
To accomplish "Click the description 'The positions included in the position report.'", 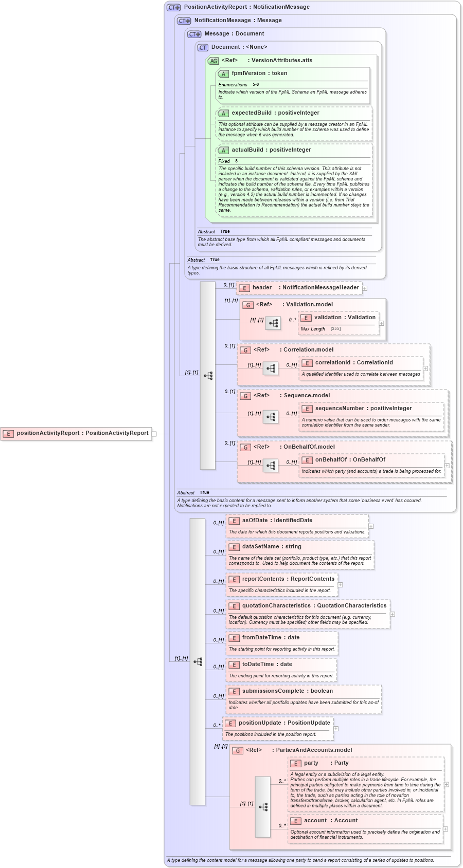I will 271,734.
